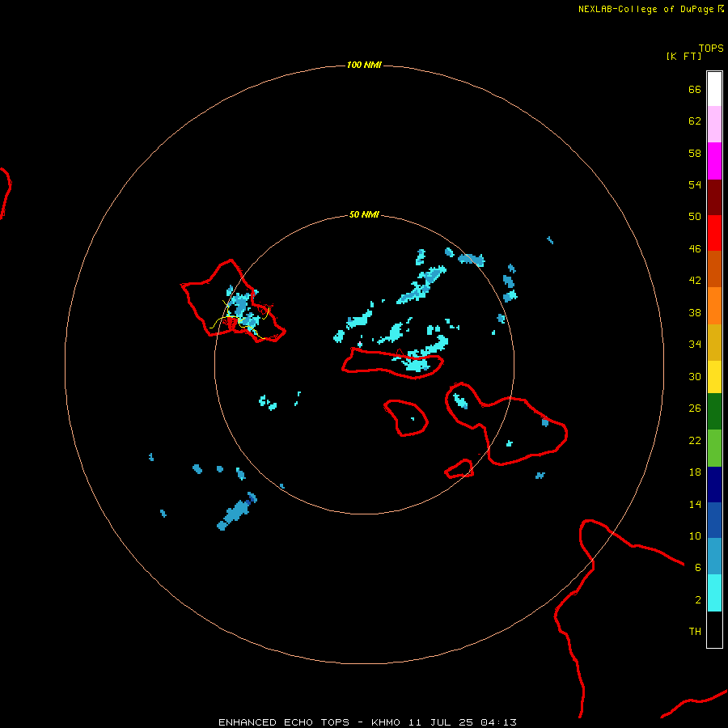The height and width of the screenshot is (728, 728).
Task: Click the '100 NMI' range ring label
Action: [364, 65]
